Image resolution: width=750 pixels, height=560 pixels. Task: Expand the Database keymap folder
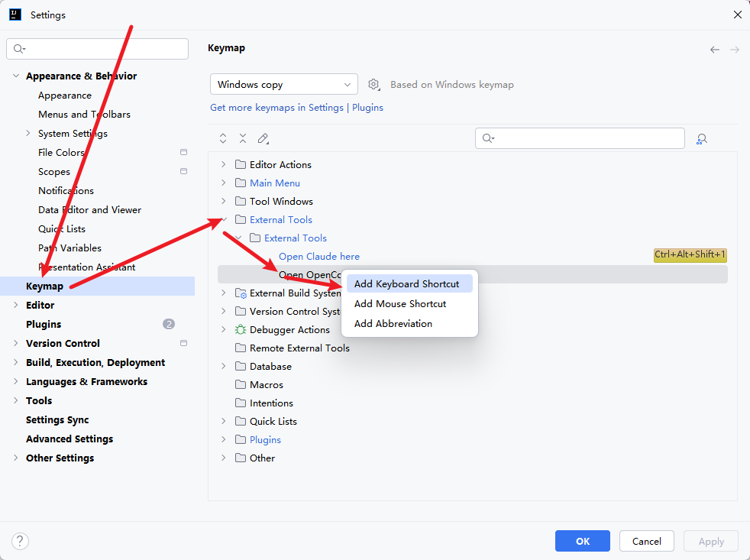point(223,366)
